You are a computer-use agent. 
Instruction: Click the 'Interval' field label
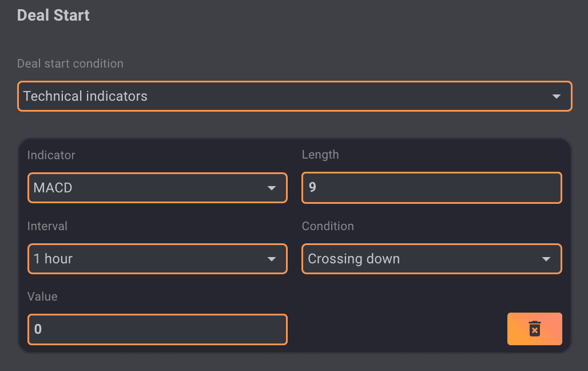[x=47, y=226]
